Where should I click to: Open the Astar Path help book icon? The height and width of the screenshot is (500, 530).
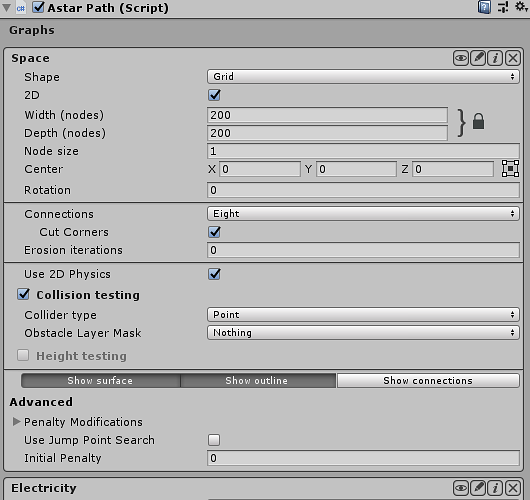[x=484, y=7]
